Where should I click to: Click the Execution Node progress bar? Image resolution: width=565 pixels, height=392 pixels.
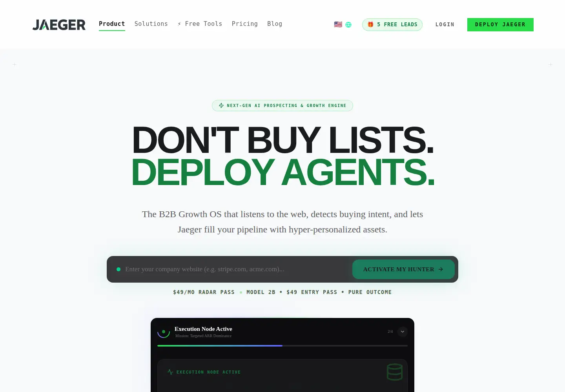click(x=282, y=346)
